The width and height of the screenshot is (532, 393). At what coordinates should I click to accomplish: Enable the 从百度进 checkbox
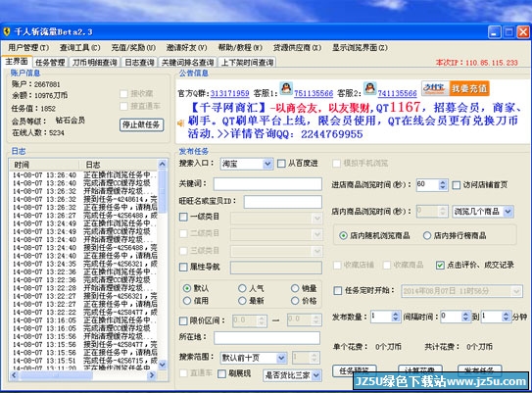coord(281,164)
